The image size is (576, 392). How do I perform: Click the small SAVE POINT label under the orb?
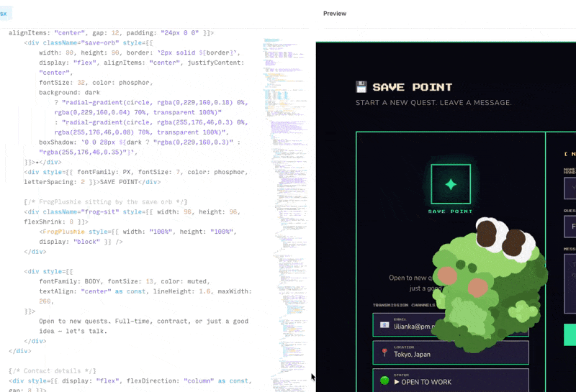(x=451, y=211)
